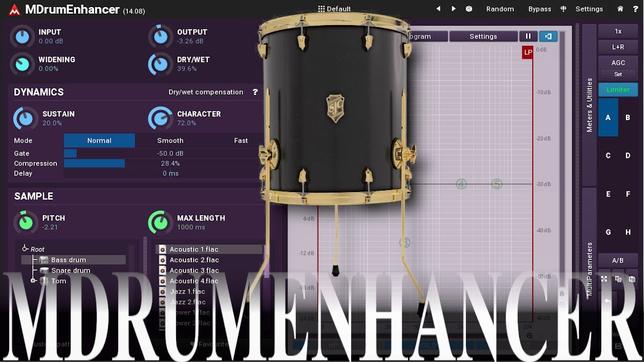Toggle Bypass in the title bar

[x=539, y=9]
